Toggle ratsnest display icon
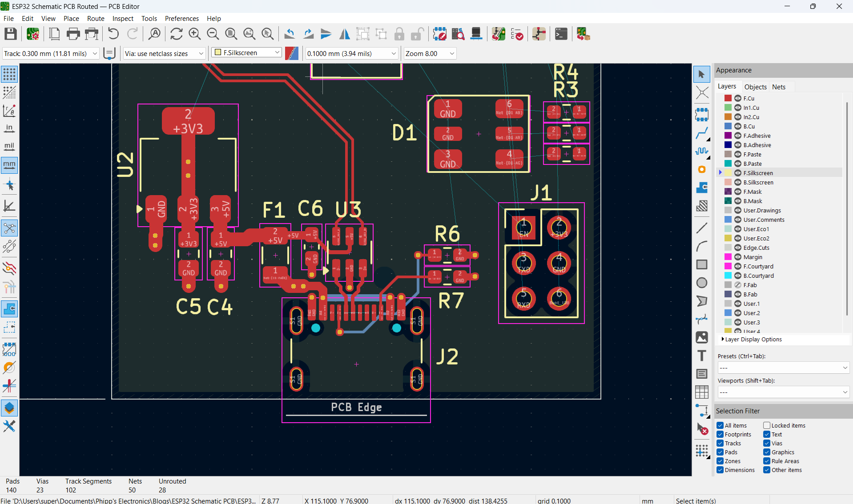Viewport: 853px width, 504px height. coord(9,228)
